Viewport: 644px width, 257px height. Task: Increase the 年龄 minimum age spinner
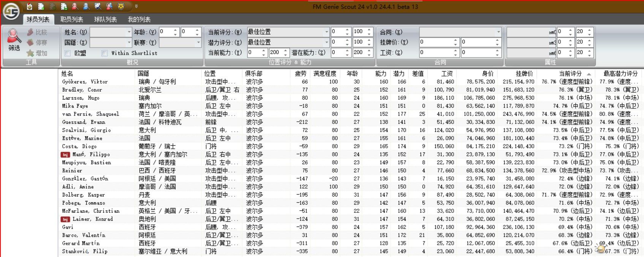click(175, 30)
